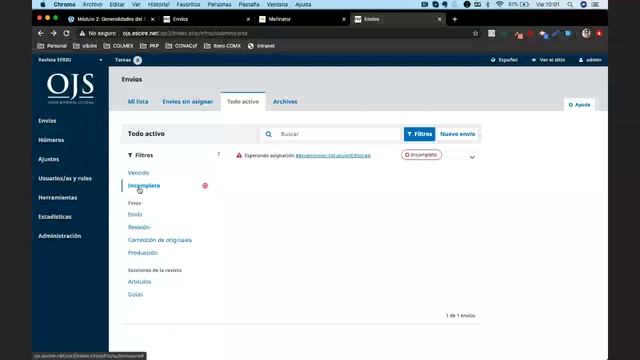Viewport: 640px width, 360px height.
Task: Click the browser address bar URL
Action: coord(185,33)
